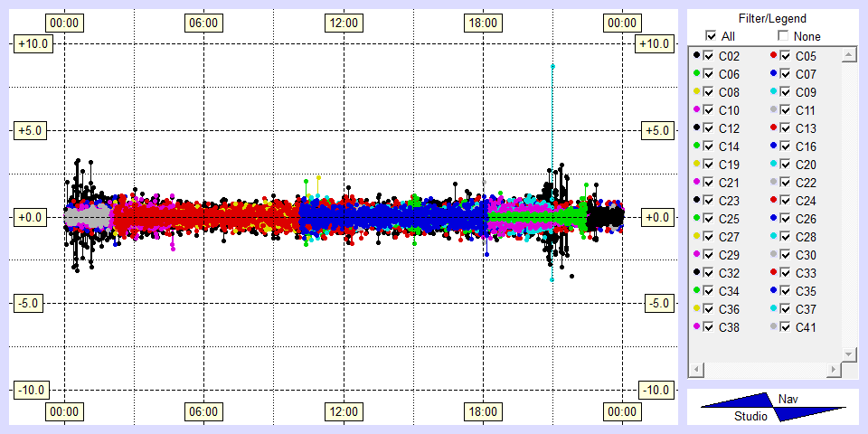Image resolution: width=868 pixels, height=434 pixels.
Task: Click the yellow dot next to C19
Action: 696,165
